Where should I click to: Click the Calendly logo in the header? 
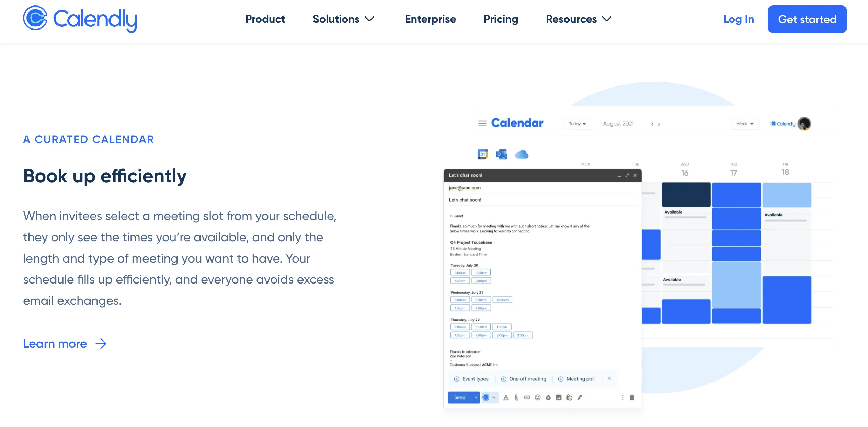click(x=80, y=19)
